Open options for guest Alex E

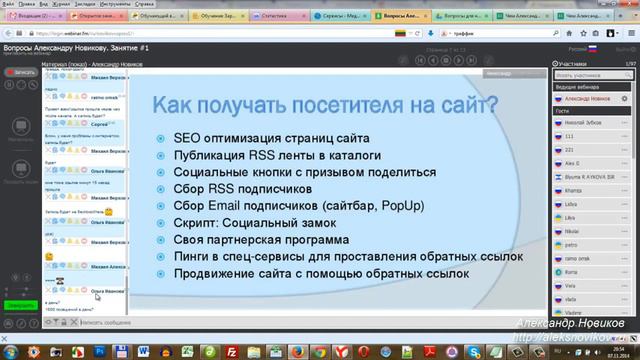click(x=624, y=164)
